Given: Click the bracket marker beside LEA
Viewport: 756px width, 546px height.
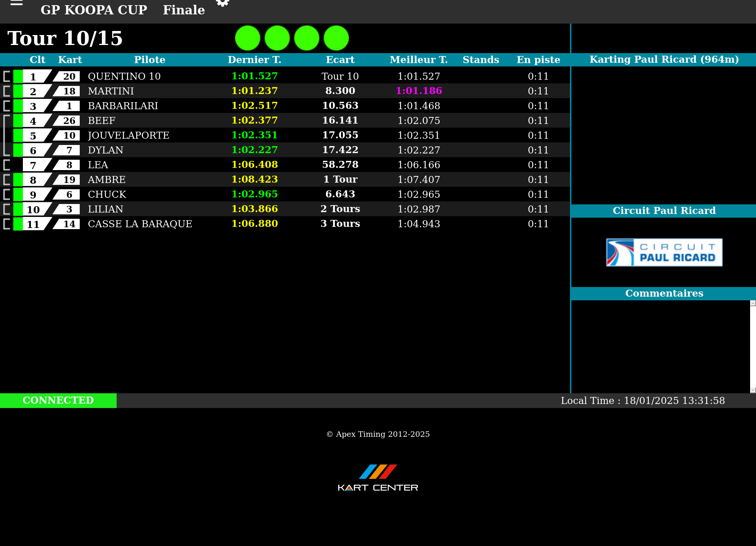Looking at the screenshot, I should click(7, 165).
